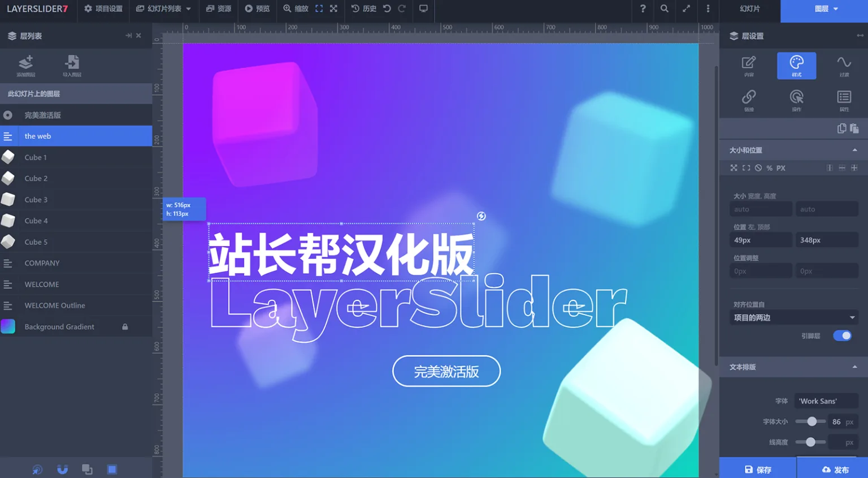This screenshot has height=478, width=868.
Task: Switch units to percent
Action: tap(770, 168)
